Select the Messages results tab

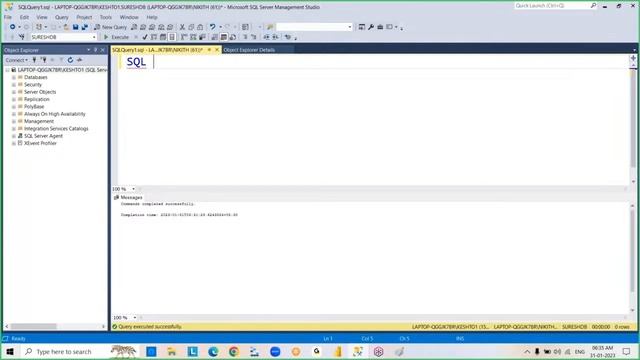click(x=128, y=197)
